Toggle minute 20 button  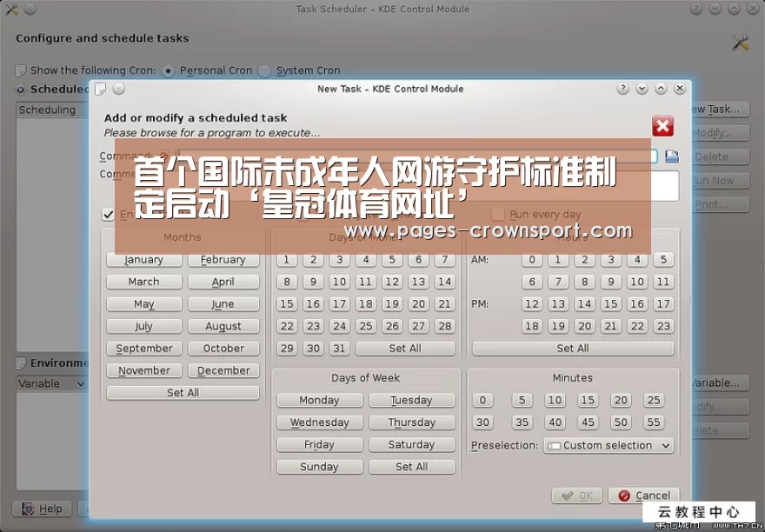coord(621,400)
